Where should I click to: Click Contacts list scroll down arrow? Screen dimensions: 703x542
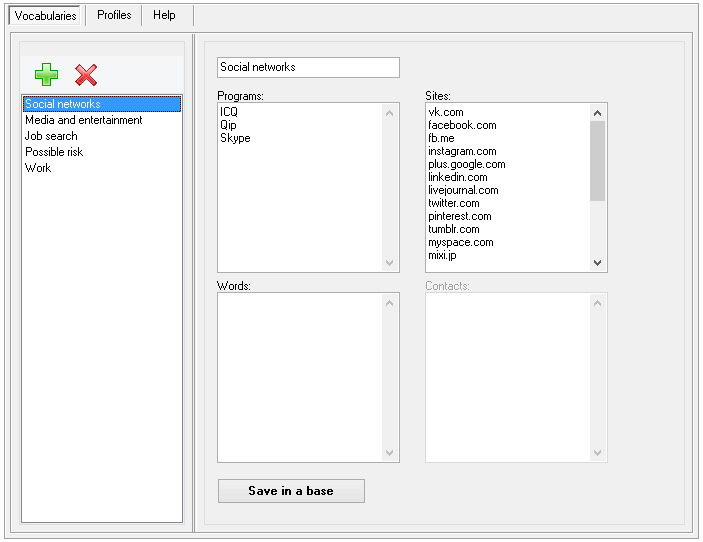point(597,453)
